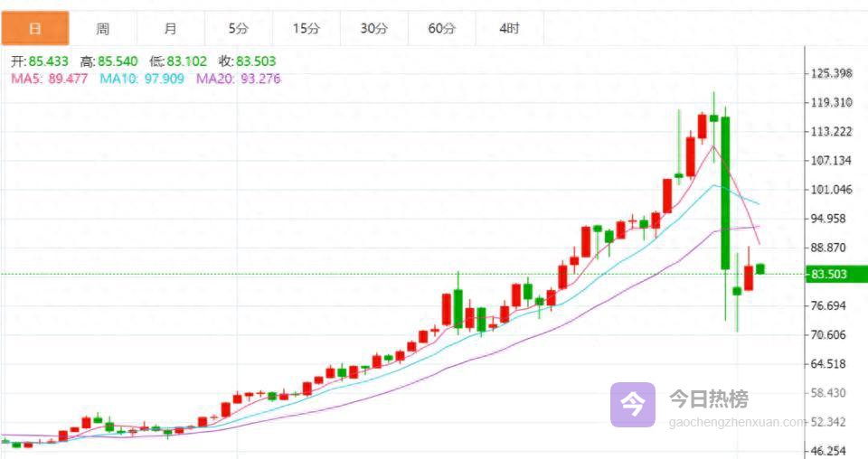Select the 30分 interval tab
The width and height of the screenshot is (868, 459).
pos(374,28)
